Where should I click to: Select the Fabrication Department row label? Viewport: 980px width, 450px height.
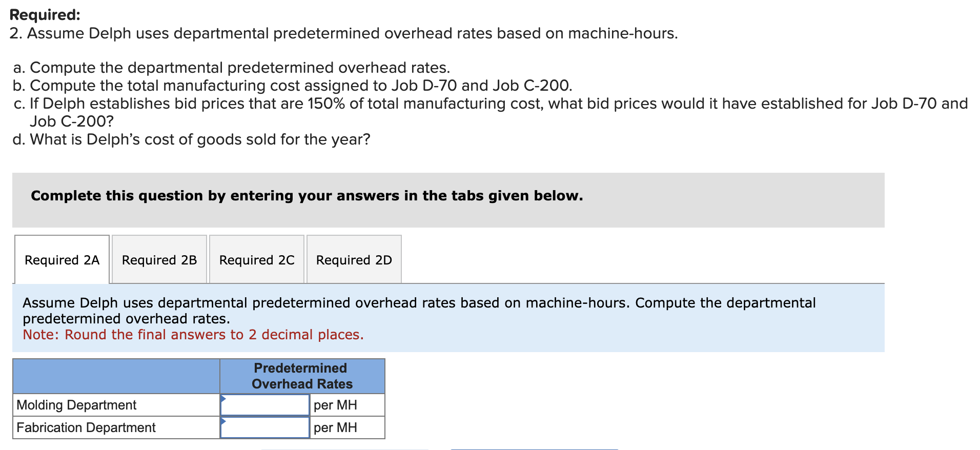click(x=85, y=427)
